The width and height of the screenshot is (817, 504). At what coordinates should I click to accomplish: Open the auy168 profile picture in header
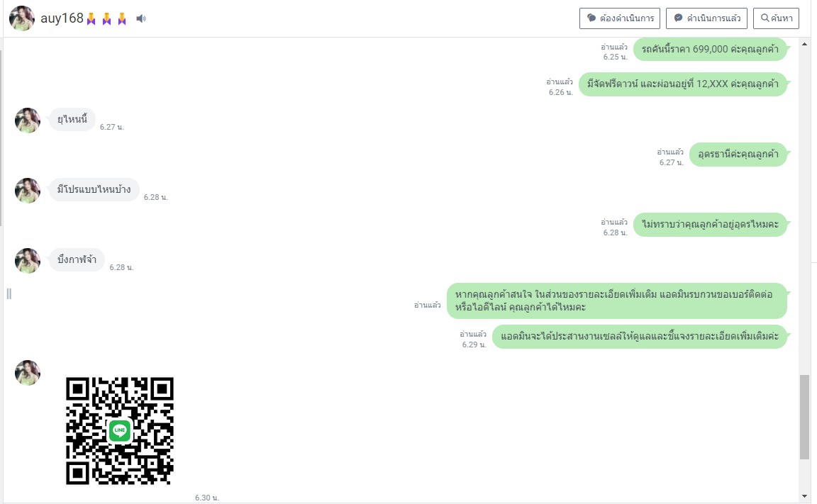pos(22,18)
